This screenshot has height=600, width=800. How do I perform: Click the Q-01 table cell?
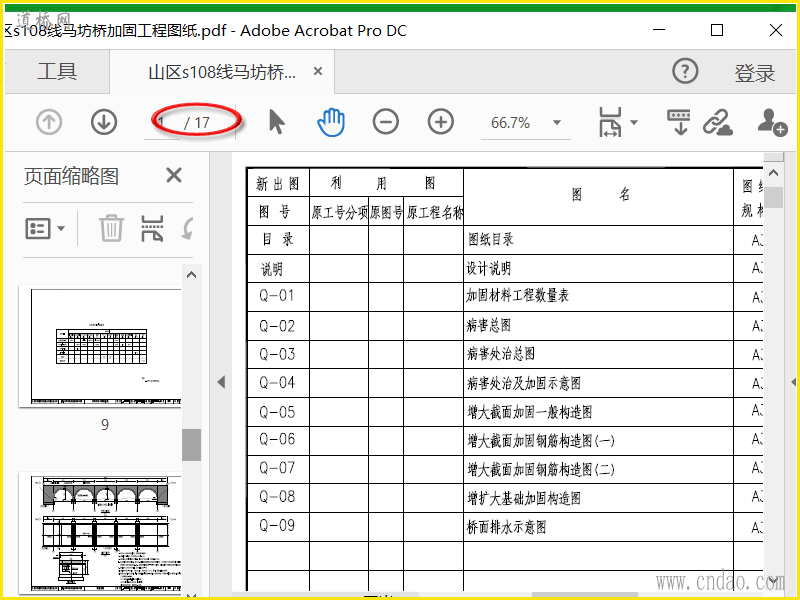[x=278, y=296]
